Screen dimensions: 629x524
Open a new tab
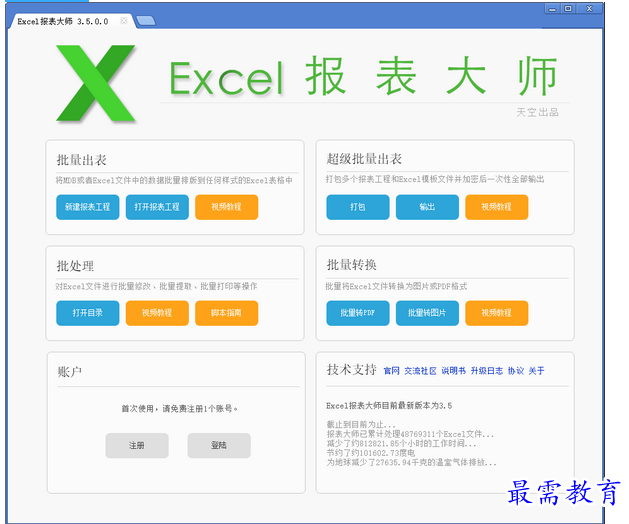[146, 21]
